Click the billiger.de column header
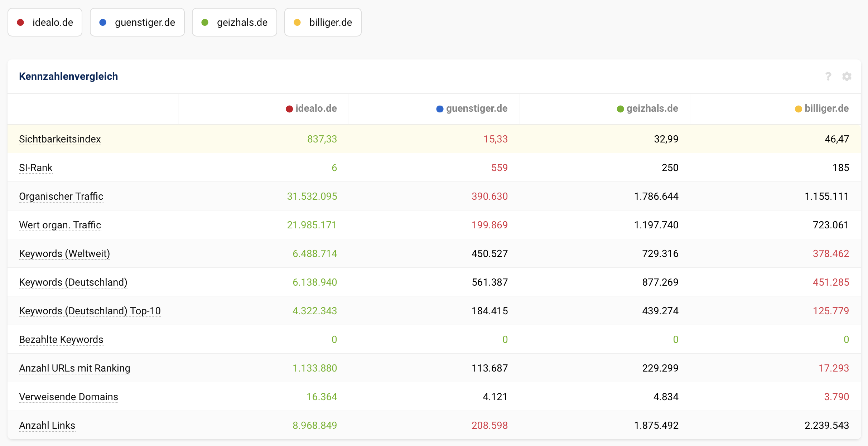This screenshot has width=868, height=446. pyautogui.click(x=822, y=108)
